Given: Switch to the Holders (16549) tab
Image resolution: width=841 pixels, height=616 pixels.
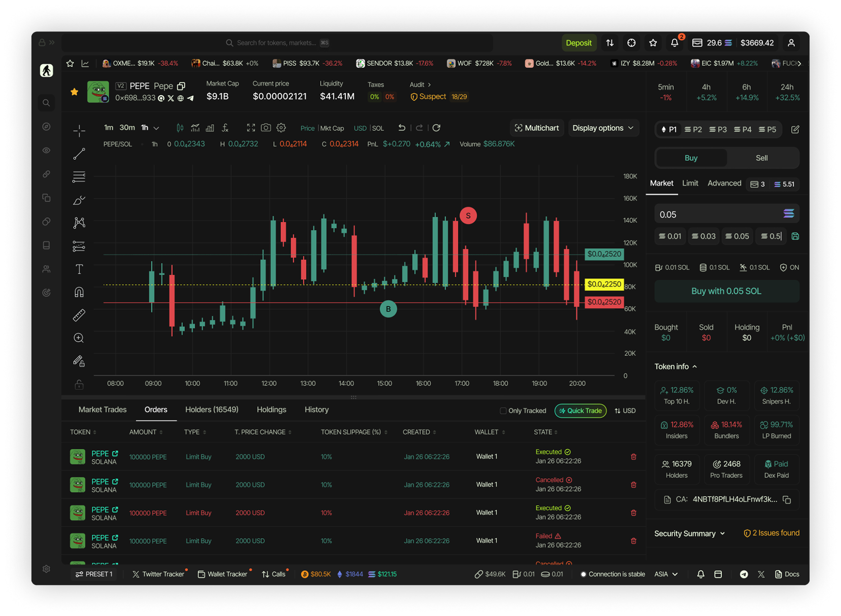Looking at the screenshot, I should [211, 410].
